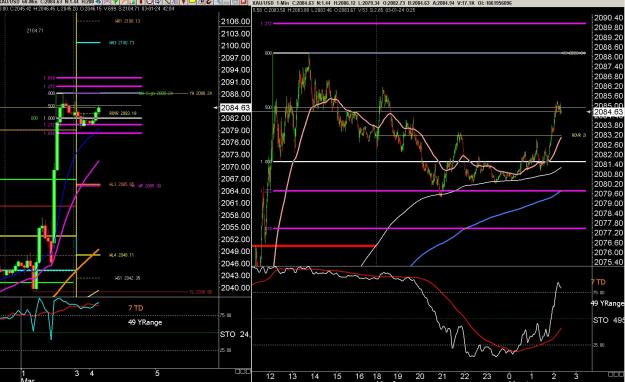Click the XAU/USD 1-Min chart title
This screenshot has height=382, width=625.
tap(271, 3)
